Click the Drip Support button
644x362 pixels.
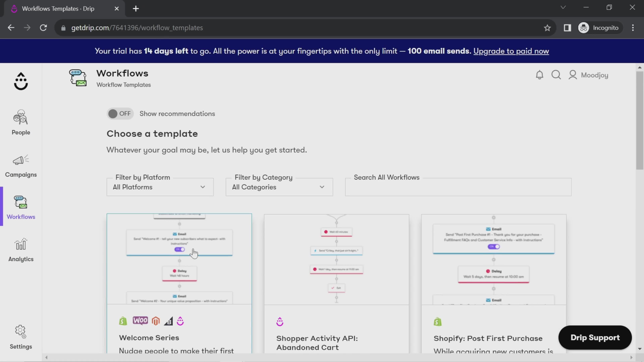(x=595, y=337)
